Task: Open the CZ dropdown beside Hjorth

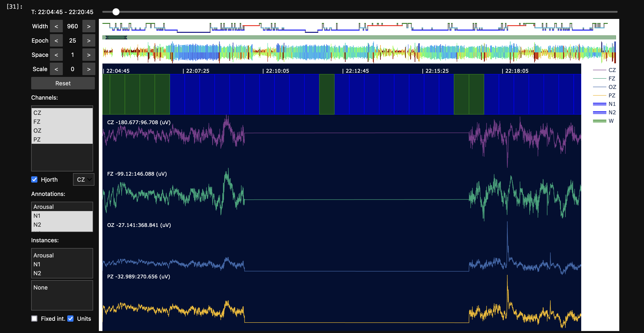Action: tap(84, 179)
